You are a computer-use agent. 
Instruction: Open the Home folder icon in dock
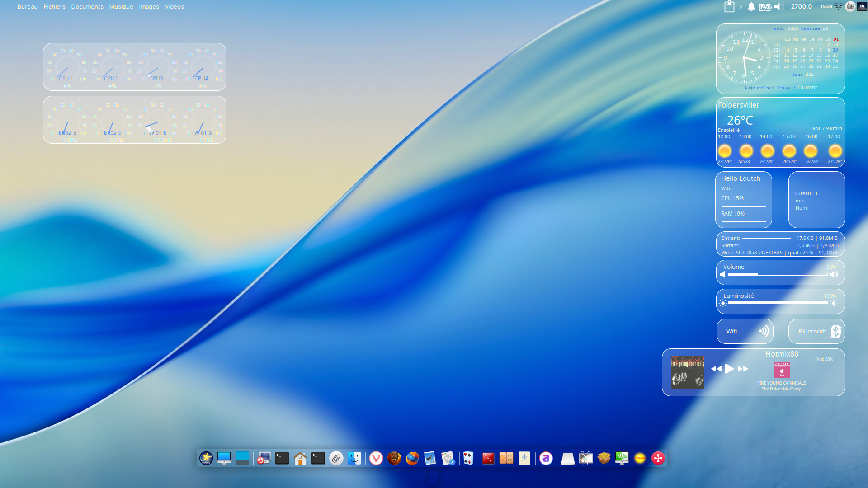(300, 458)
